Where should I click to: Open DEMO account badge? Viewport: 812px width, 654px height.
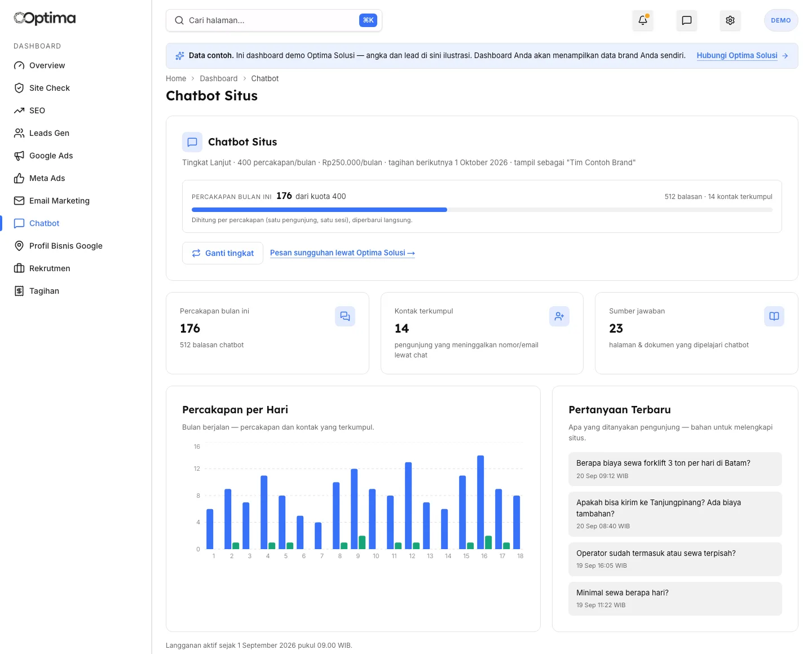pos(781,20)
